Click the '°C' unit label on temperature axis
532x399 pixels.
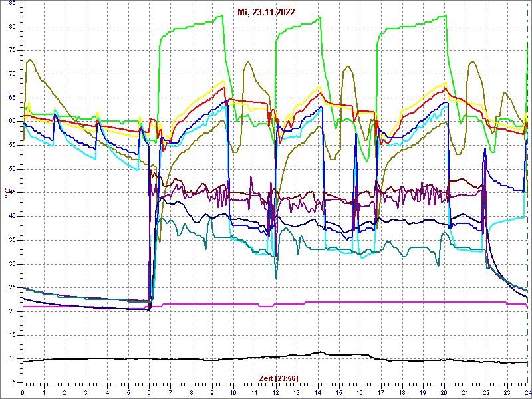coord(7,194)
